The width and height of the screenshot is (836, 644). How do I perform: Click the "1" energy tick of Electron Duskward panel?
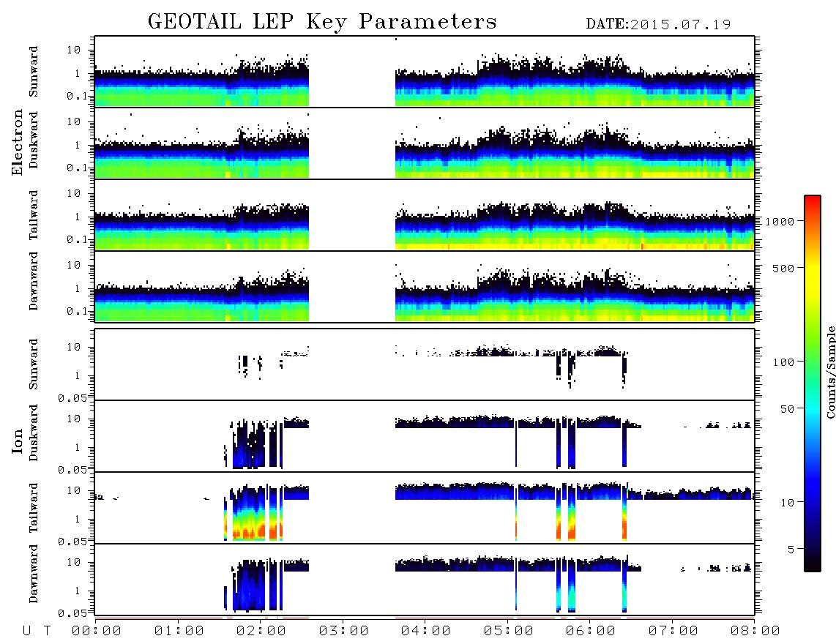tap(78, 146)
